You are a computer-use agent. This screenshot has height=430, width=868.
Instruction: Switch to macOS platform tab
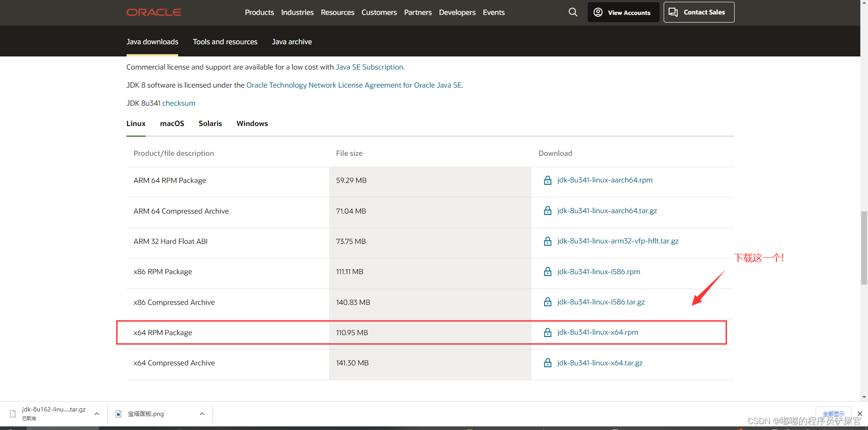[172, 123]
